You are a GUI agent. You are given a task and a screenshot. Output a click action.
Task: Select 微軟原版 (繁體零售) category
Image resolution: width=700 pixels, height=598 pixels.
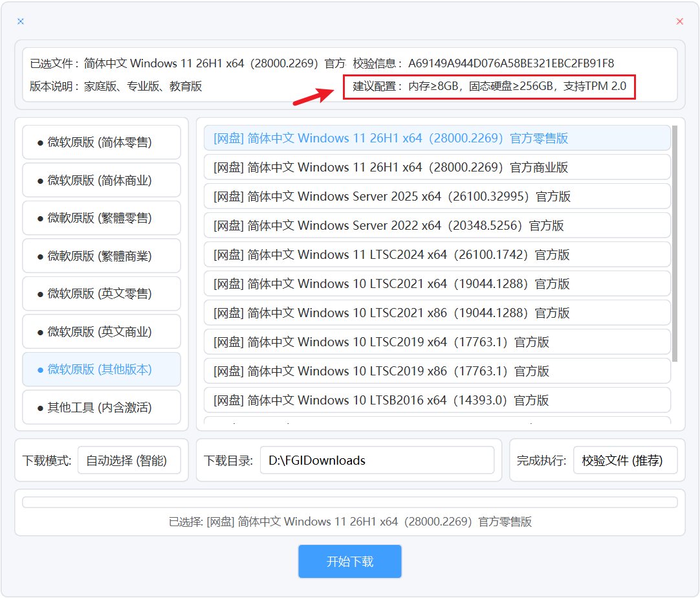tap(102, 218)
